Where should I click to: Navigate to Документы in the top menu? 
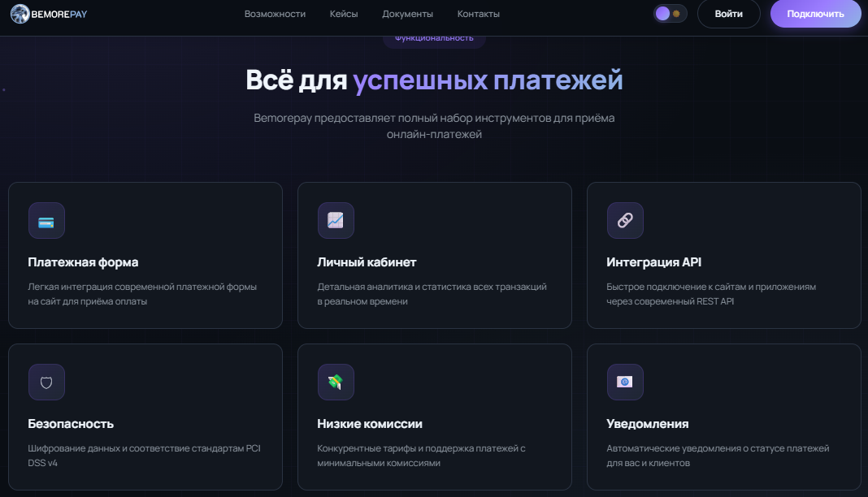[407, 14]
